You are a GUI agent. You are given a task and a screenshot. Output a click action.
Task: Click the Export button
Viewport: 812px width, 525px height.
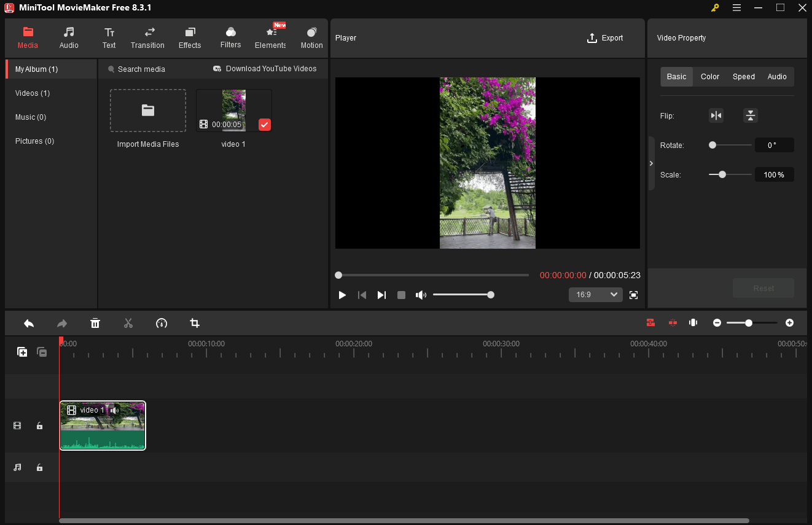(605, 37)
